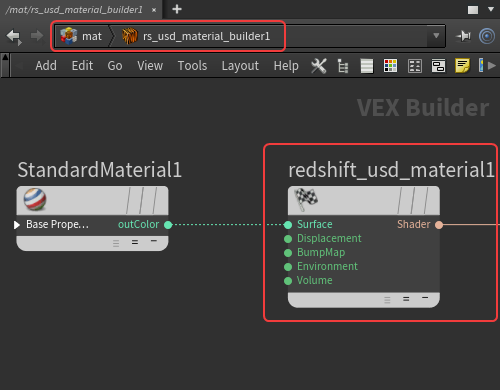This screenshot has height=390, width=500.
Task: Click the network box icon in toolbar
Action: [x=438, y=66]
